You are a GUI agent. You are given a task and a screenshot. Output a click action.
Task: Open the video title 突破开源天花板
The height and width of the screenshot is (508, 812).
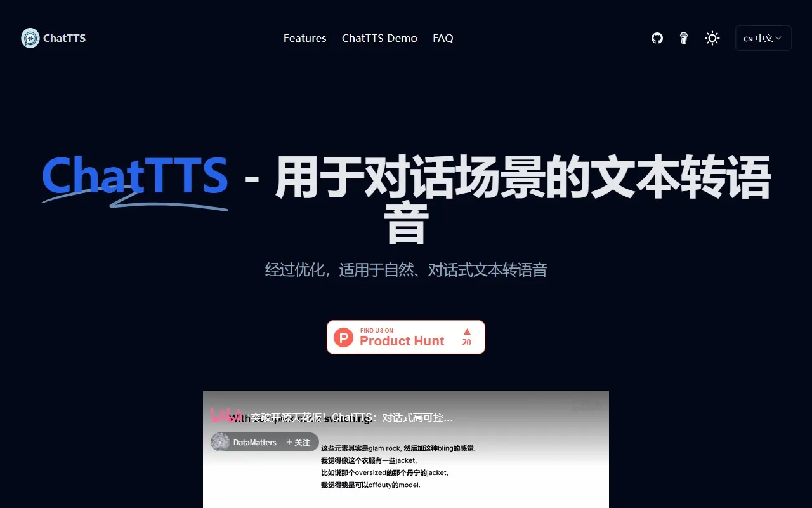coord(352,417)
